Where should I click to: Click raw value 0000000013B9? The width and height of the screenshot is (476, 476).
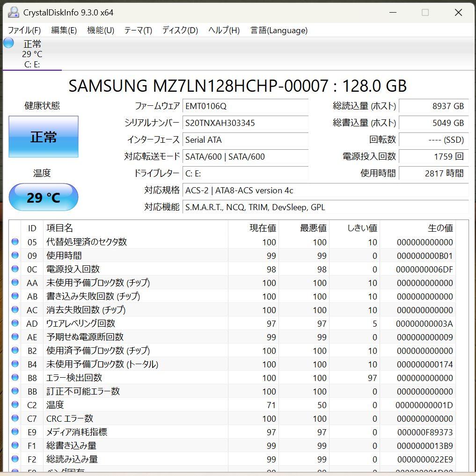425,446
